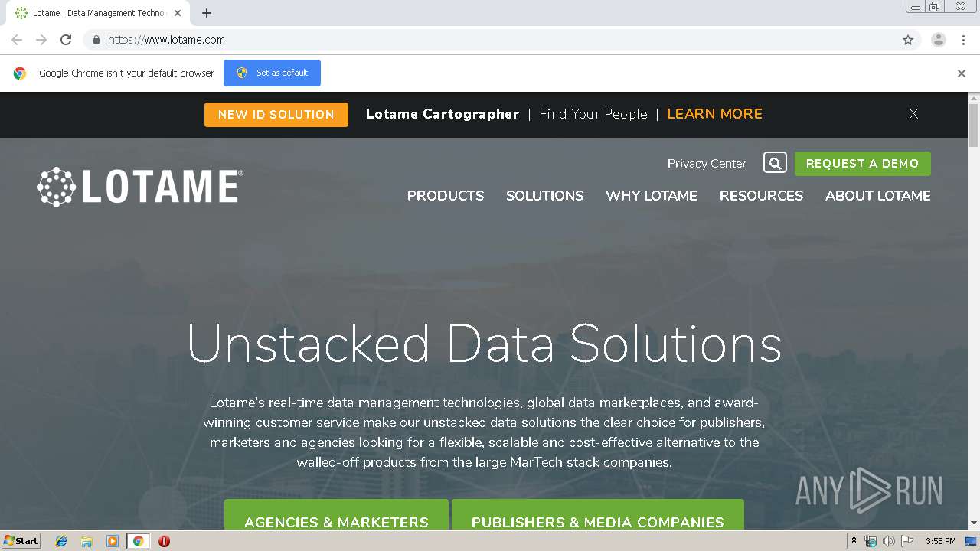Click the browser forward arrow
This screenshot has height=551, width=980.
tap(41, 40)
